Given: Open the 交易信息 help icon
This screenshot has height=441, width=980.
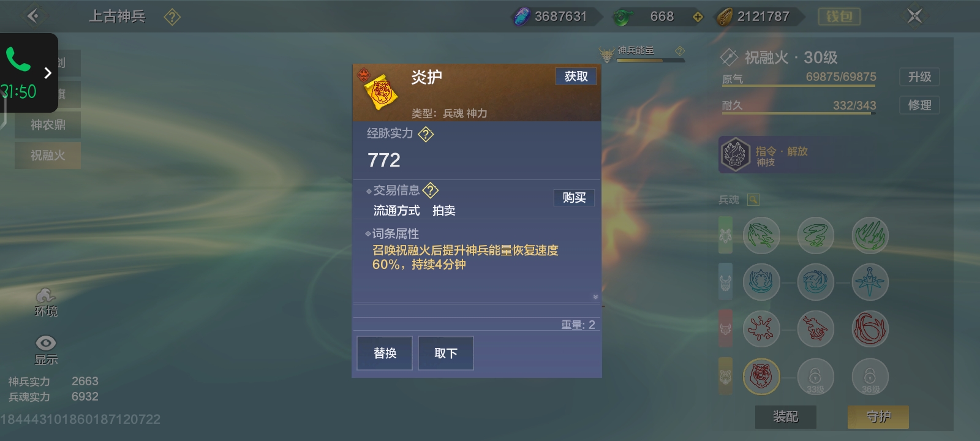Looking at the screenshot, I should (431, 190).
